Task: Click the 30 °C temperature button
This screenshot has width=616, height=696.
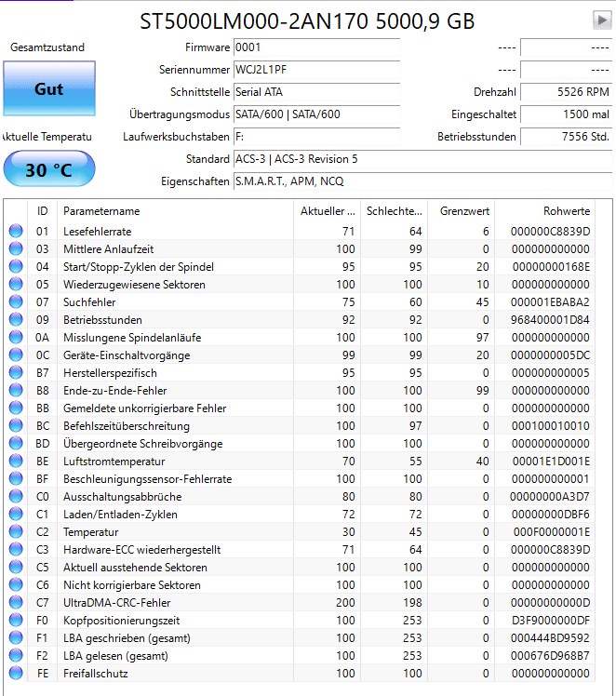Action: (49, 169)
